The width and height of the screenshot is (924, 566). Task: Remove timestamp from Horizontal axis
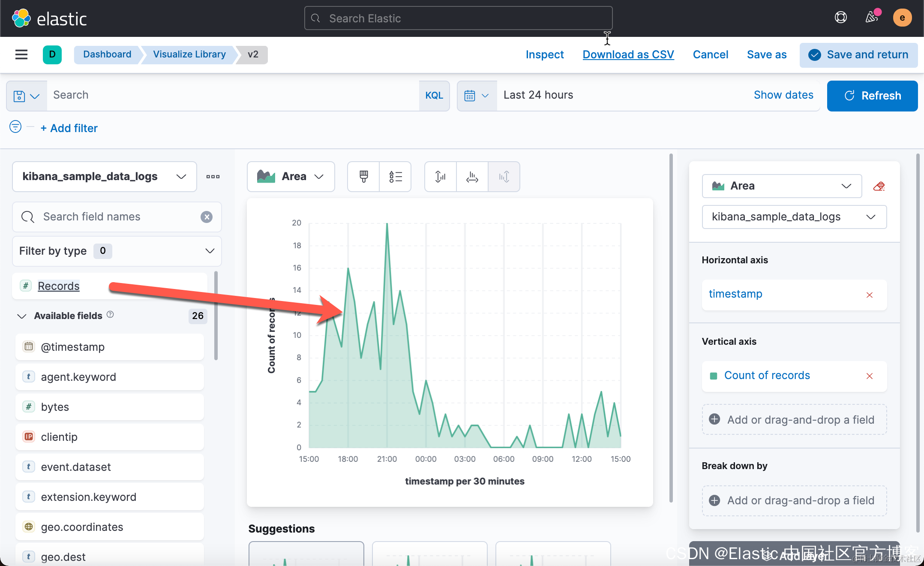(x=869, y=295)
